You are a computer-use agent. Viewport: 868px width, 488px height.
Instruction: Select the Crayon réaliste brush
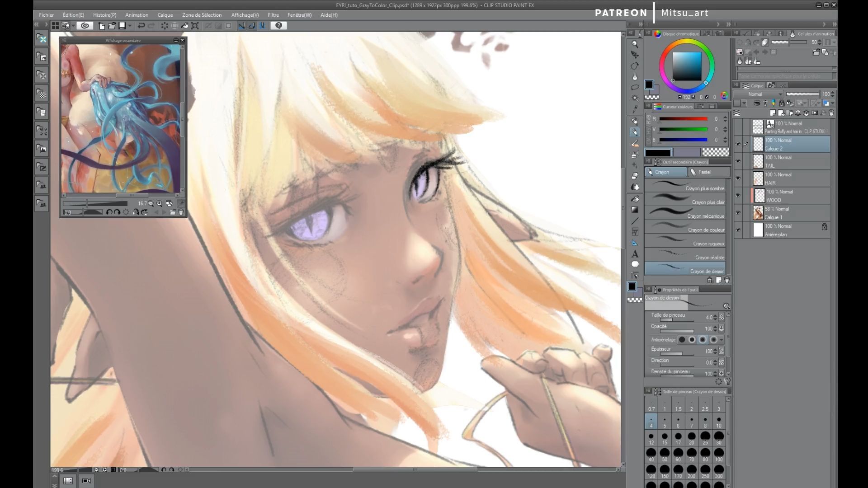(685, 254)
